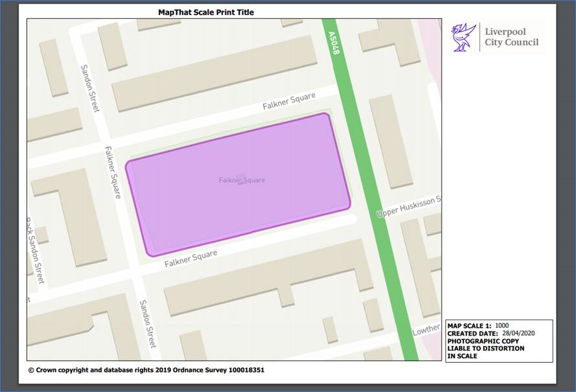Click the Crown copyright Ordnance Survey notice
This screenshot has height=392, width=576.
point(146,371)
